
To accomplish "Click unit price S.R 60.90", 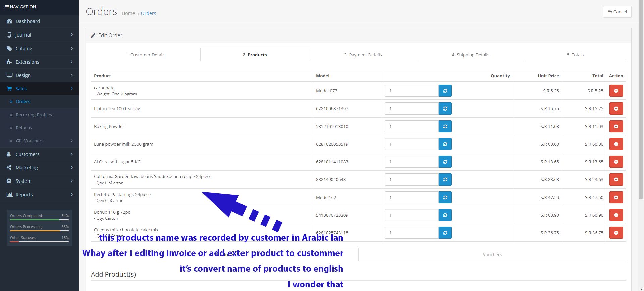I will (x=550, y=215).
